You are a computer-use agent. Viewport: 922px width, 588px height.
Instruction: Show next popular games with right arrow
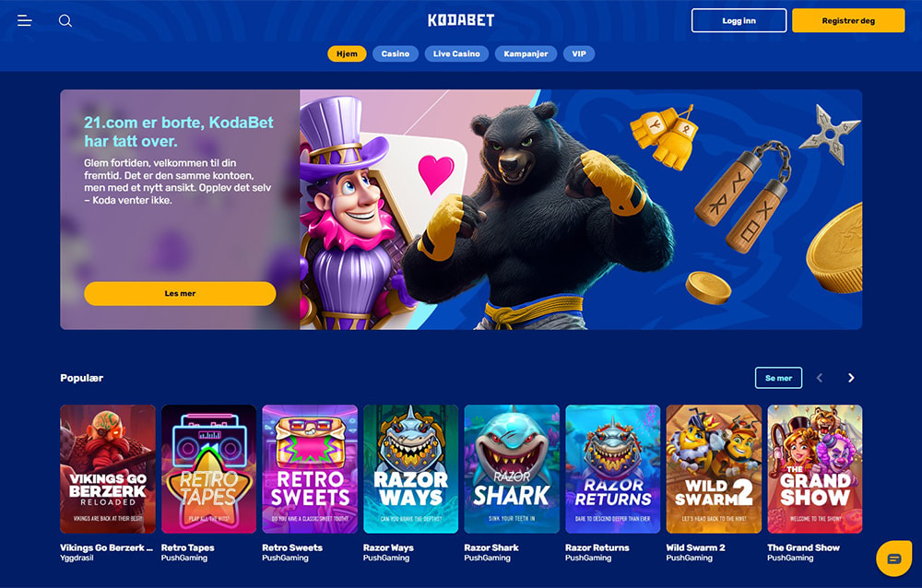coord(851,378)
